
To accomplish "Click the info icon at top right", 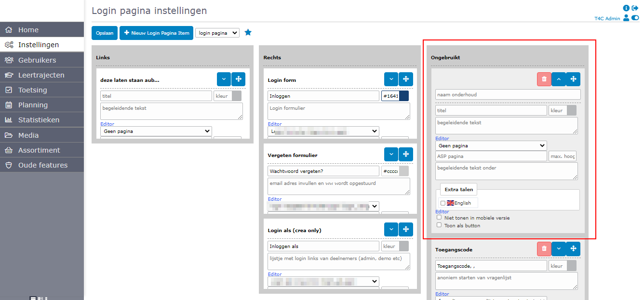I will tap(626, 8).
